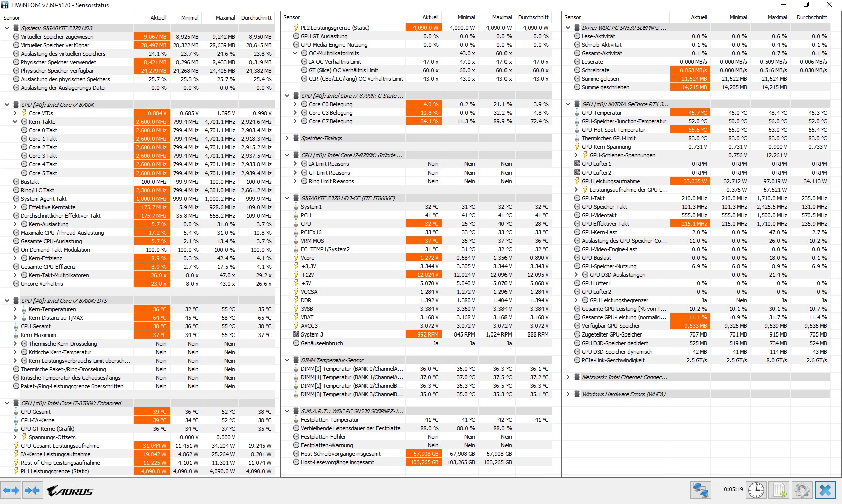Select the GPU-Hot-Spot-Temperatur row
Viewport: 842px width, 504px height.
click(x=613, y=130)
